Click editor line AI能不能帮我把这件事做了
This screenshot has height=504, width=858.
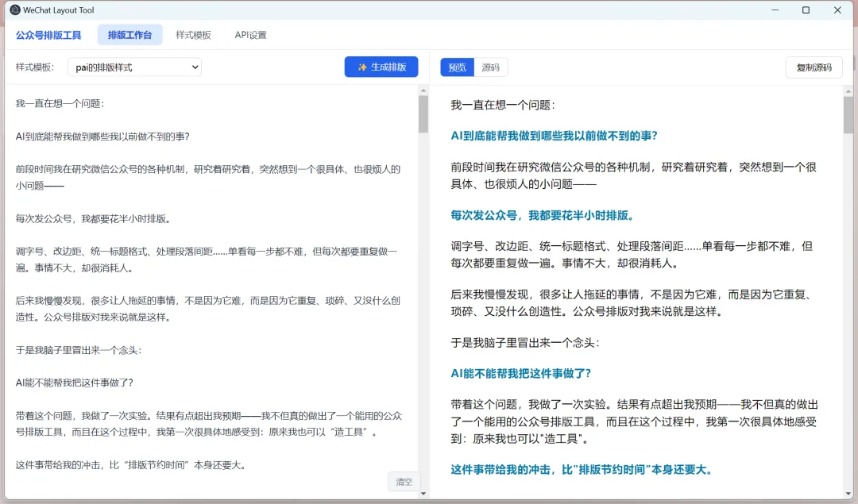tap(75, 383)
